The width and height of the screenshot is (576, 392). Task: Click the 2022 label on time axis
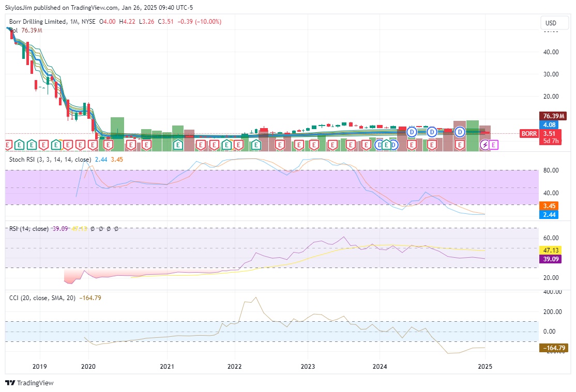[235, 367]
